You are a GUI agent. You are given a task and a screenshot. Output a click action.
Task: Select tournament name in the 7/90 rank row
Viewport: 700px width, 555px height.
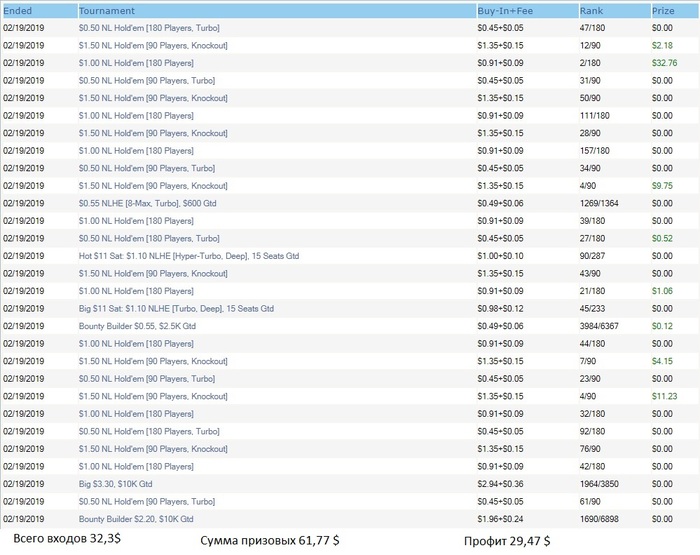pos(153,361)
